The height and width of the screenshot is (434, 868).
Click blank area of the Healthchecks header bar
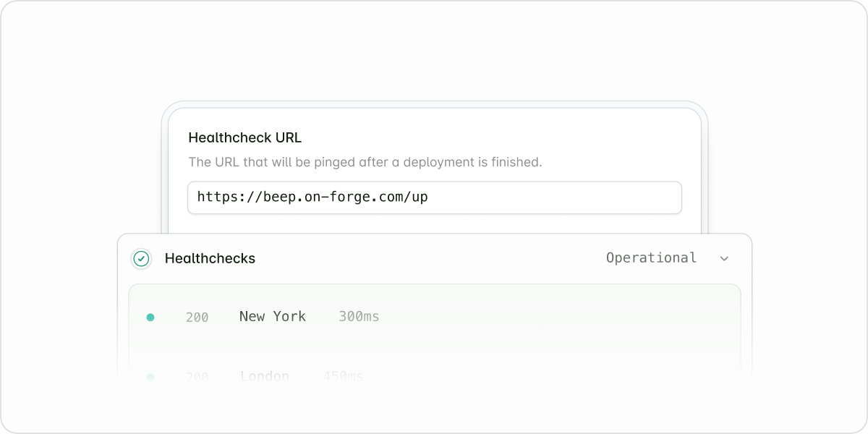(x=434, y=258)
